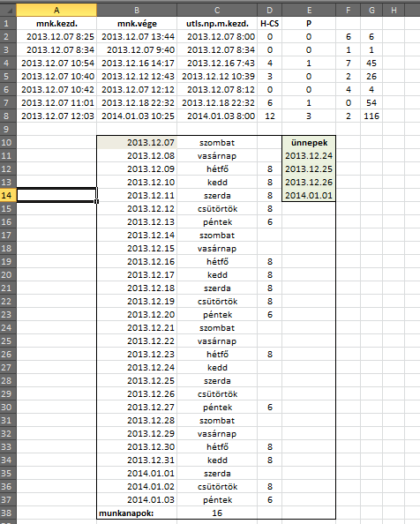420x524 pixels.
Task: Click the 'H-CS' header cell
Action: (270, 24)
